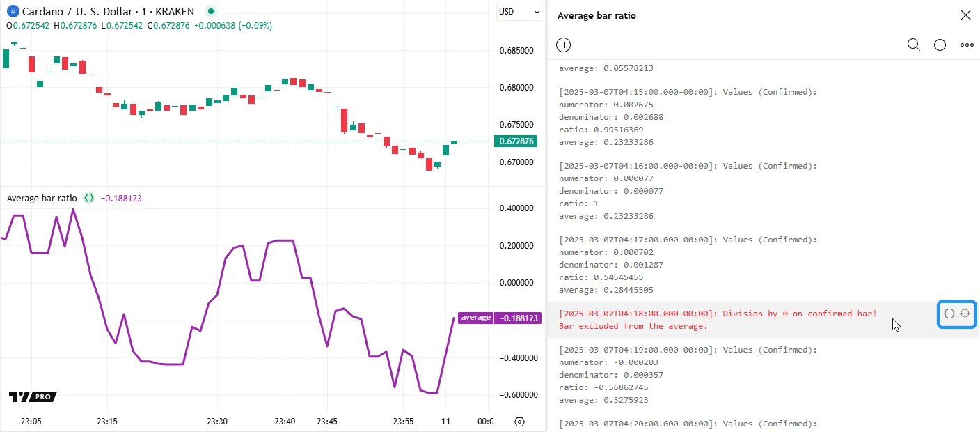Select the red Division by 0 log entry
The image size is (980, 432).
click(x=718, y=320)
